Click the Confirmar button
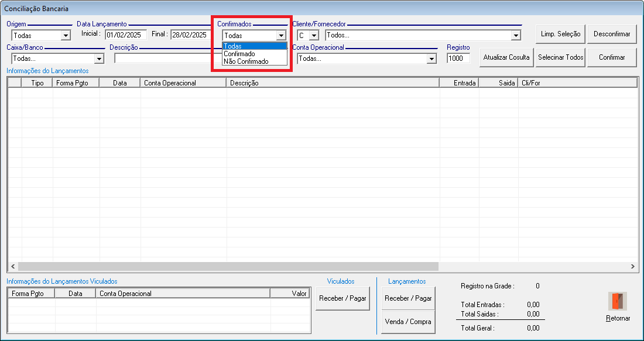The image size is (644, 341). pos(612,57)
